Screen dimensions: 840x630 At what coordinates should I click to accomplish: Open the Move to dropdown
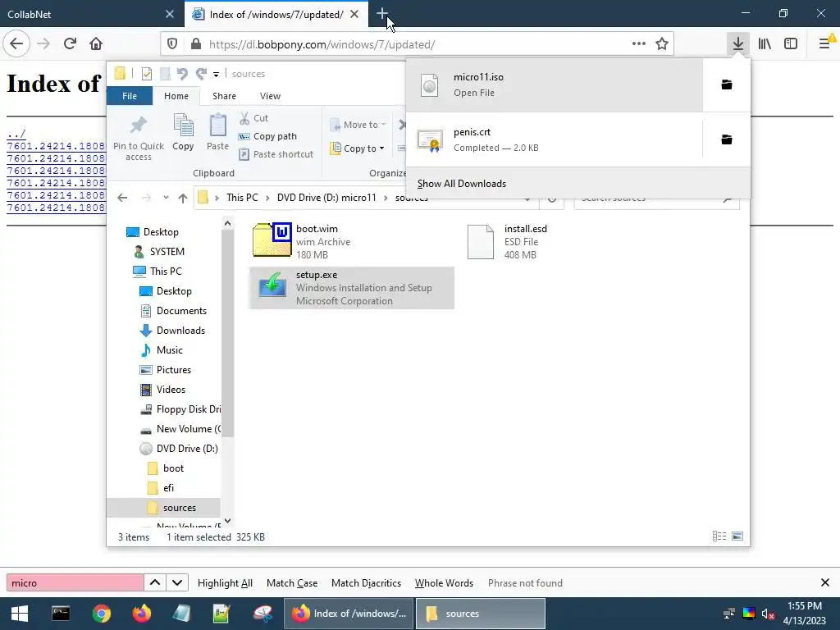click(359, 125)
